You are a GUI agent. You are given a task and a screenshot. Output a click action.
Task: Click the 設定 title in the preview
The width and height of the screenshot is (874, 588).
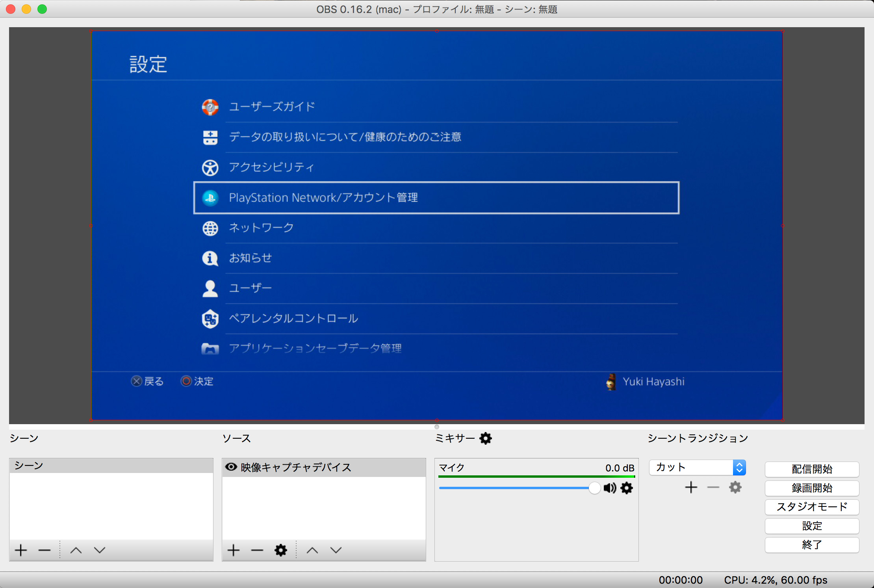[148, 64]
